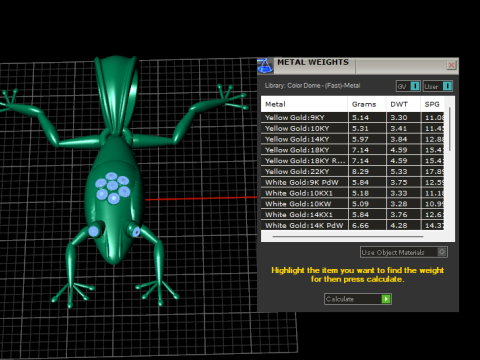This screenshot has height=360, width=480.
Task: Close the Metal Weights panel
Action: point(451,65)
